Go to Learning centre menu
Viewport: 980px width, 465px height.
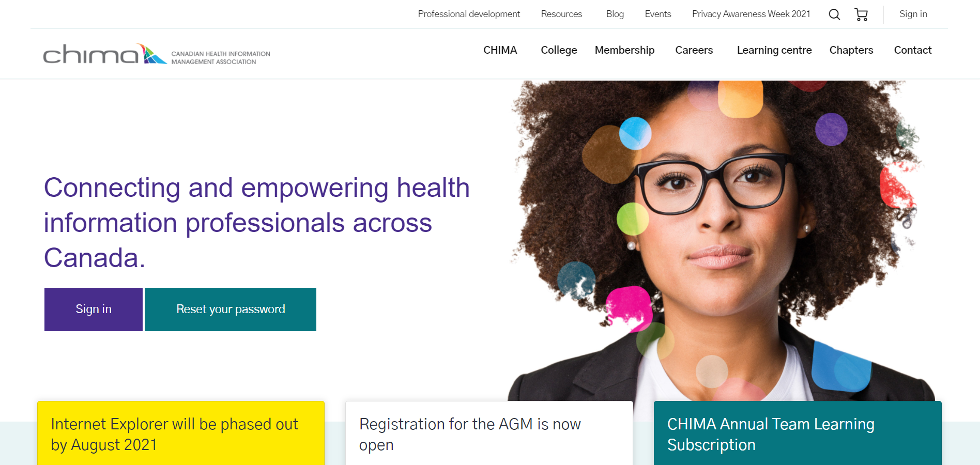coord(774,50)
